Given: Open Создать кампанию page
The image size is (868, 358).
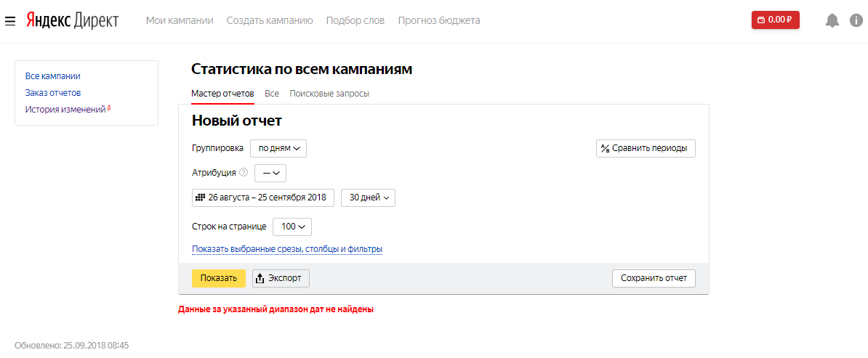Looking at the screenshot, I should [x=270, y=20].
